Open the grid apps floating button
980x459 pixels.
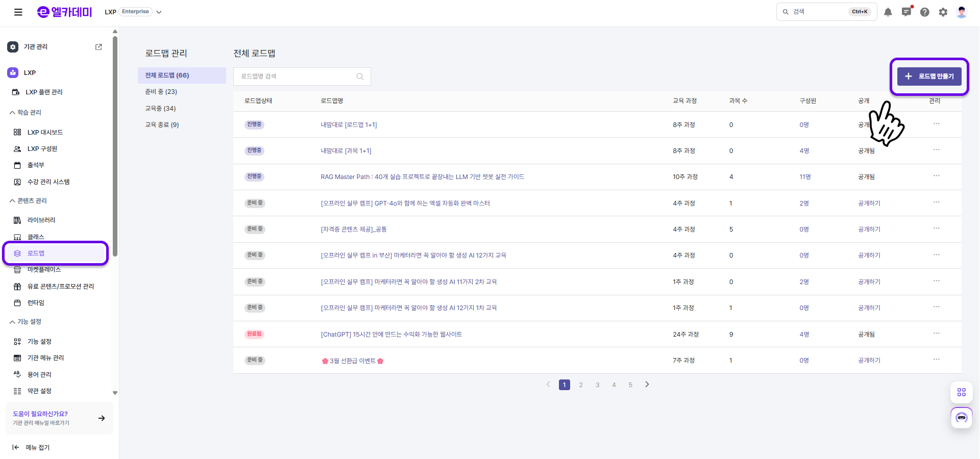pyautogui.click(x=962, y=392)
